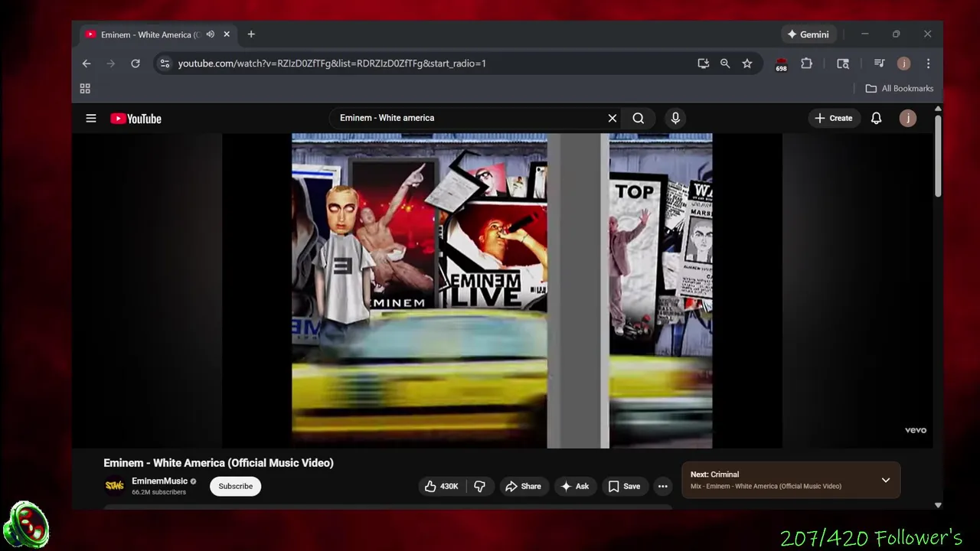Dislike the video
980x551 pixels.
[480, 486]
